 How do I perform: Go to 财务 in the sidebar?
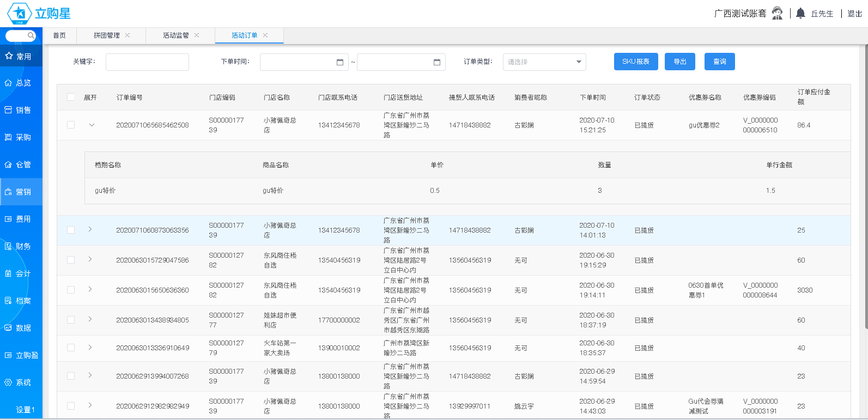(21, 246)
